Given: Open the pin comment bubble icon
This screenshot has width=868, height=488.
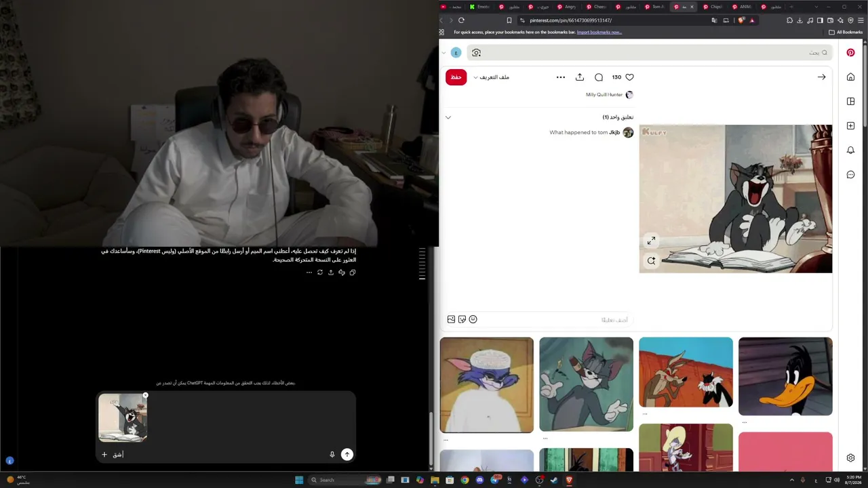Looking at the screenshot, I should point(599,77).
